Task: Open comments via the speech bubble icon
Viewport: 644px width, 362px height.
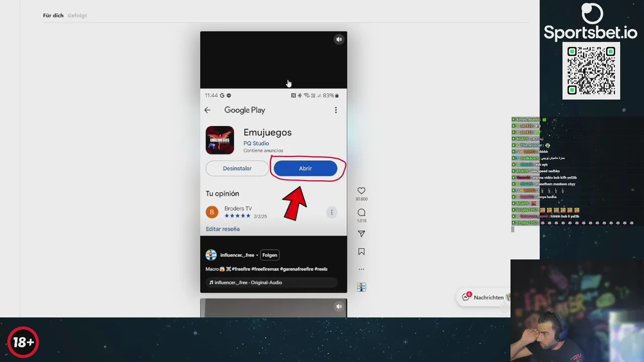Action: 361,213
